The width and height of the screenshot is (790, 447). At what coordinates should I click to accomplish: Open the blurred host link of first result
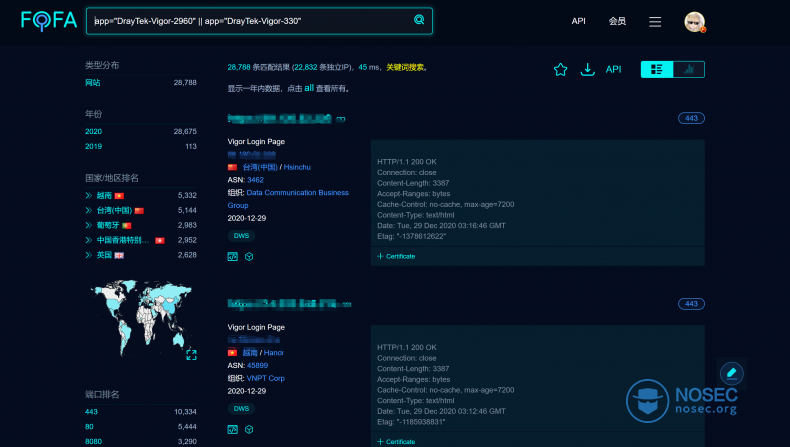pyautogui.click(x=280, y=119)
